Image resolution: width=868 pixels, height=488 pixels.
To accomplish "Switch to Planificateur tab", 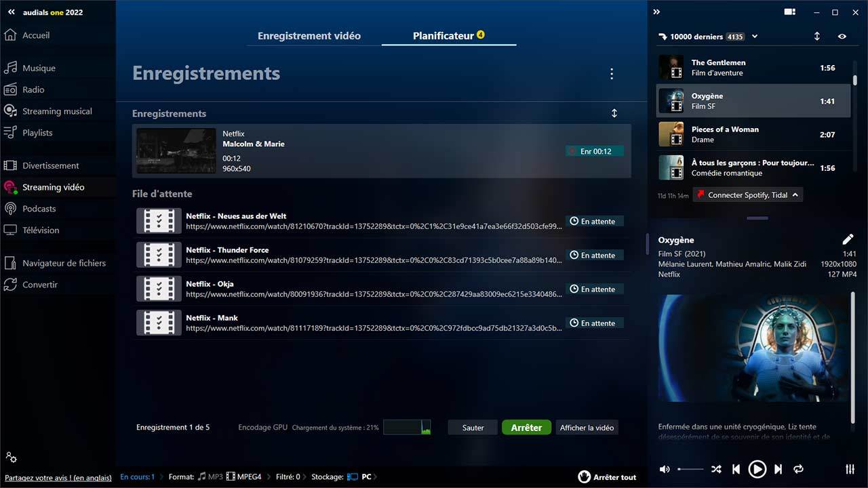I will coord(448,36).
